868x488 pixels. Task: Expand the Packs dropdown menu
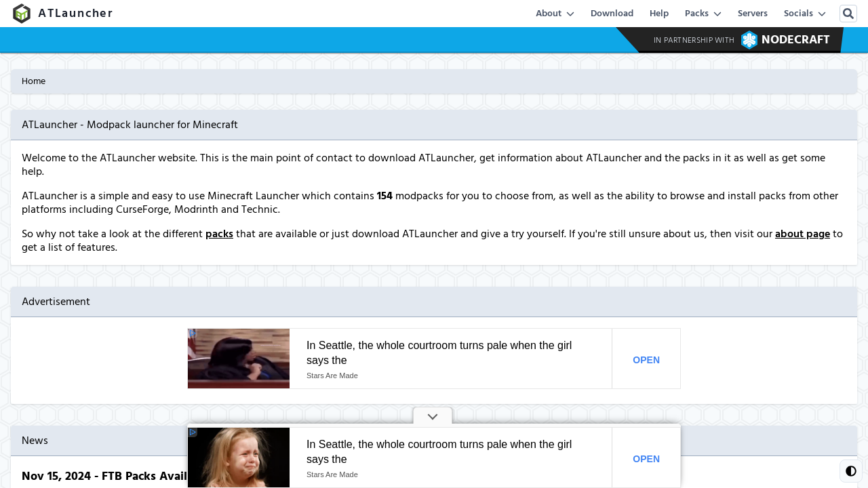point(703,14)
